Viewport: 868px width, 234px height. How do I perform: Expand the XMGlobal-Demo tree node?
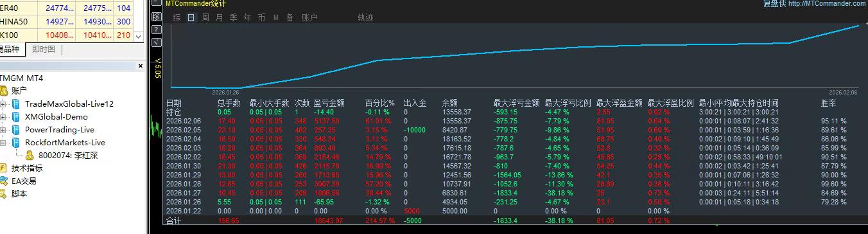[x=3, y=117]
